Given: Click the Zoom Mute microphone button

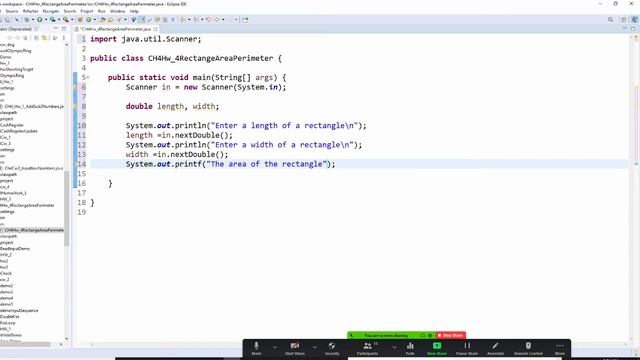Looking at the screenshot, I should 256,348.
